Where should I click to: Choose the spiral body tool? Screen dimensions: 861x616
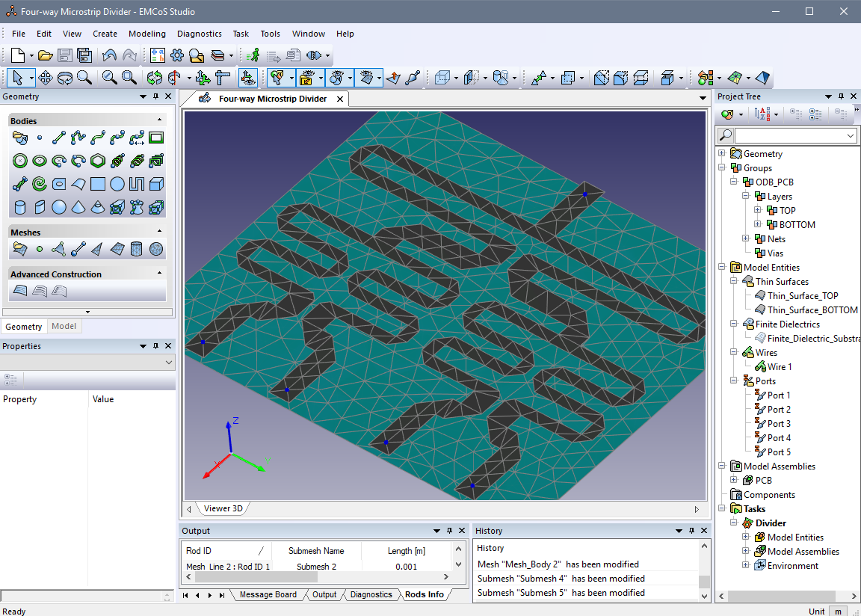(40, 184)
